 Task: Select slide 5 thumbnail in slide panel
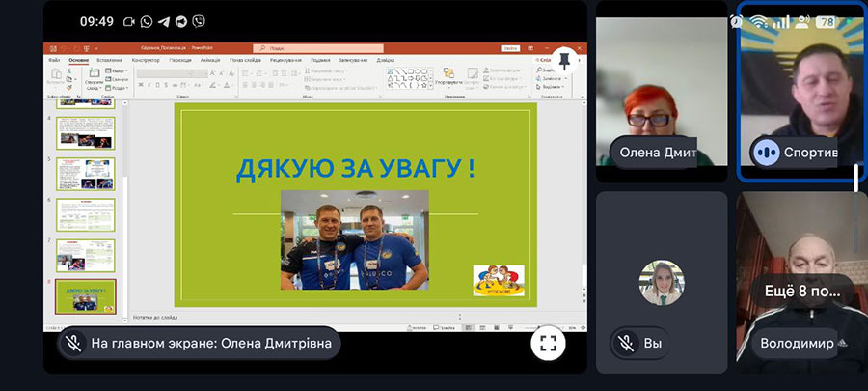[x=86, y=173]
